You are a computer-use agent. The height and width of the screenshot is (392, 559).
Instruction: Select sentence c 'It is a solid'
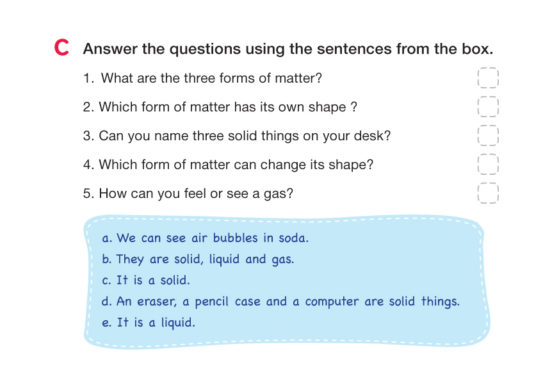pyautogui.click(x=146, y=281)
